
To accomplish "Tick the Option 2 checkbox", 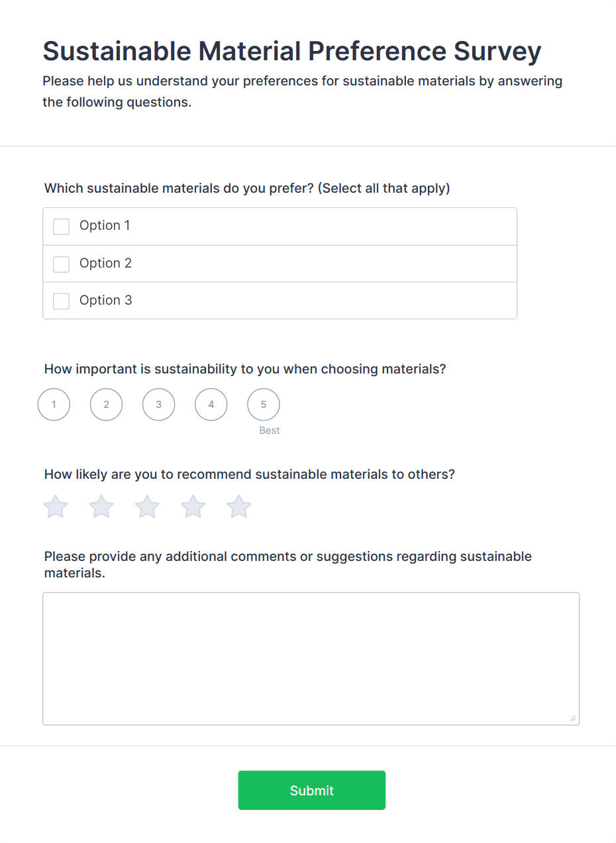I will click(61, 264).
